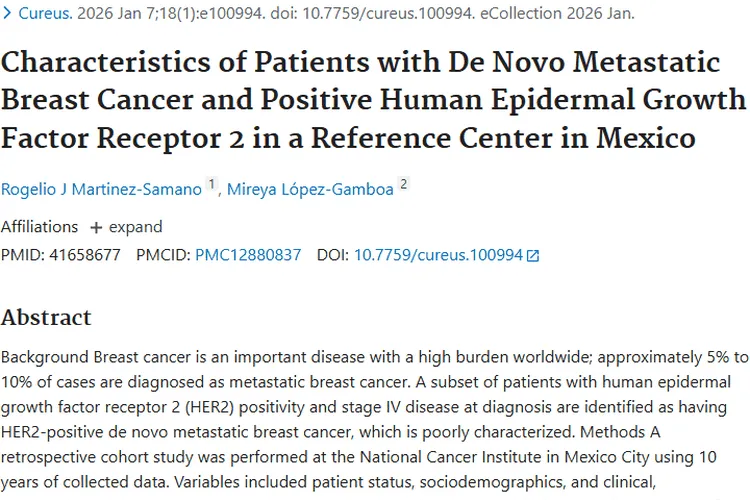Click the Affiliations label
Viewport: 750px width, 500px height.
[x=39, y=227]
